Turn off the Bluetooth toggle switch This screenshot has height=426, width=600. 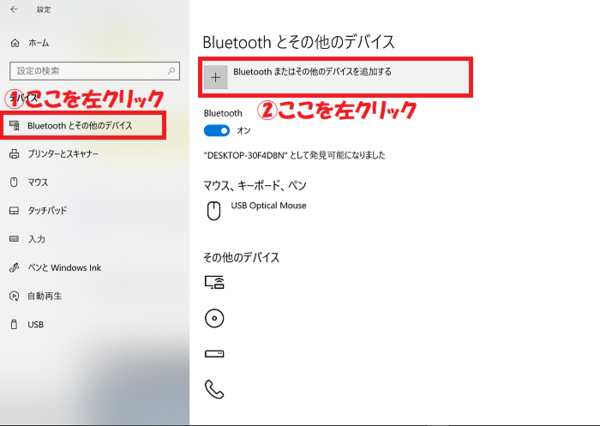click(217, 131)
